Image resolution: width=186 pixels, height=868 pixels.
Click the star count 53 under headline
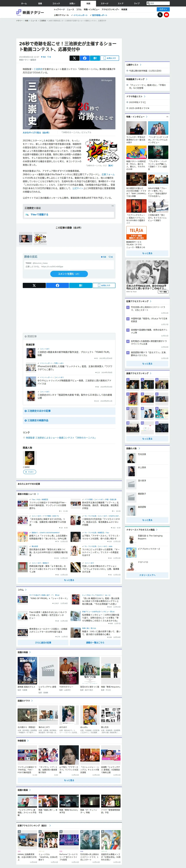(x=43, y=57)
